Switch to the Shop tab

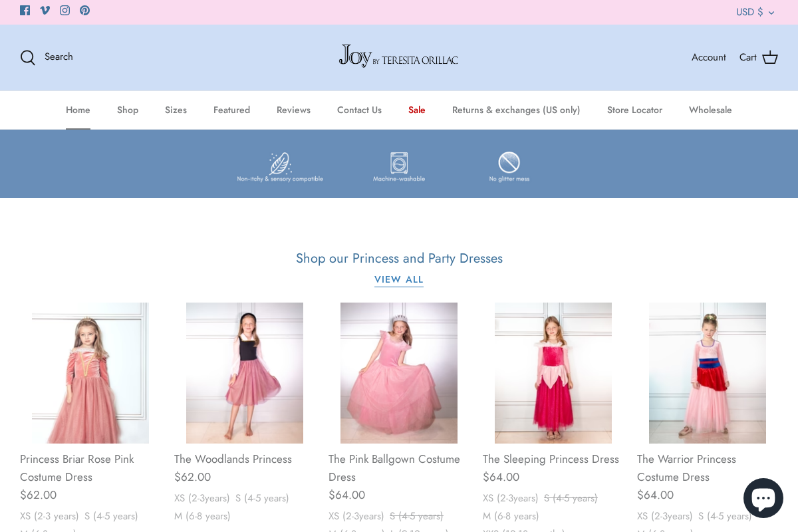tap(128, 110)
